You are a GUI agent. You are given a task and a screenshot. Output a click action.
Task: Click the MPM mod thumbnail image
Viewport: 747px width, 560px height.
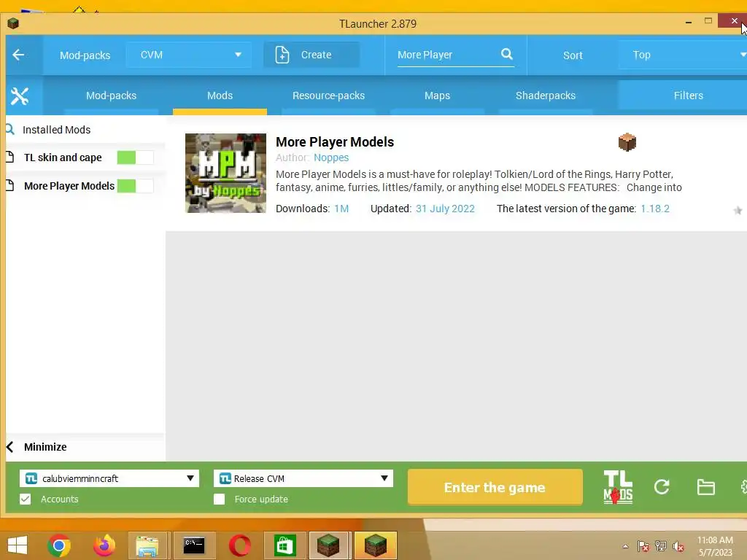(x=226, y=173)
